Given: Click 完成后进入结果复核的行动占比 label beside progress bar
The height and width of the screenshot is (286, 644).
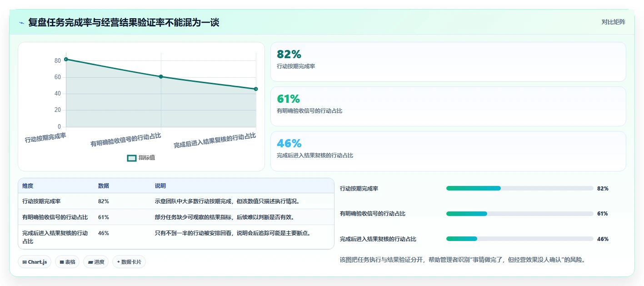Looking at the screenshot, I should (x=378, y=239).
